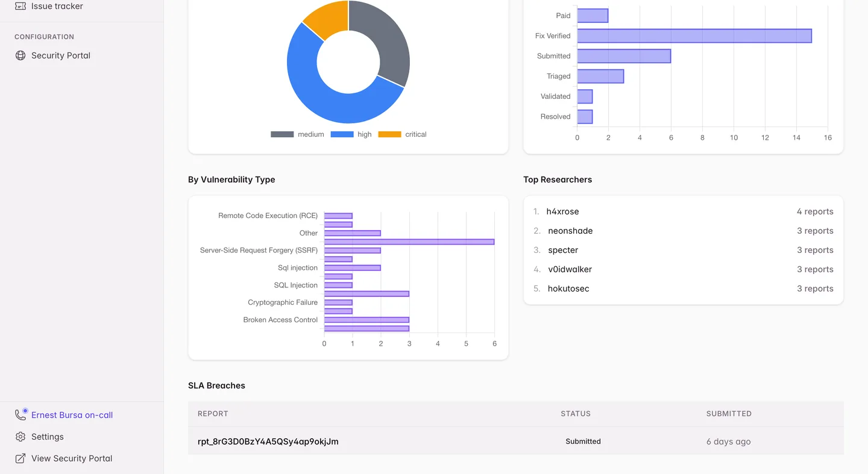This screenshot has height=474, width=868.
Task: Click the Issue tracker ticket icon
Action: tap(20, 6)
